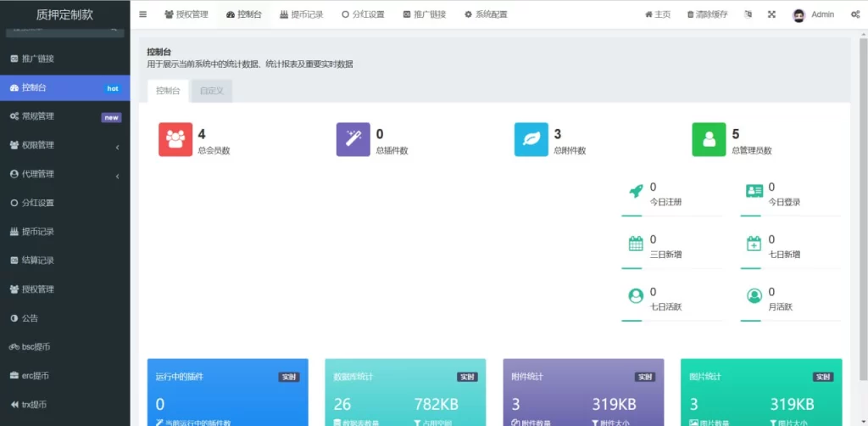The image size is (868, 426).
Task: Expand the 代理管理 sidebar menu arrow
Action: coord(117,177)
